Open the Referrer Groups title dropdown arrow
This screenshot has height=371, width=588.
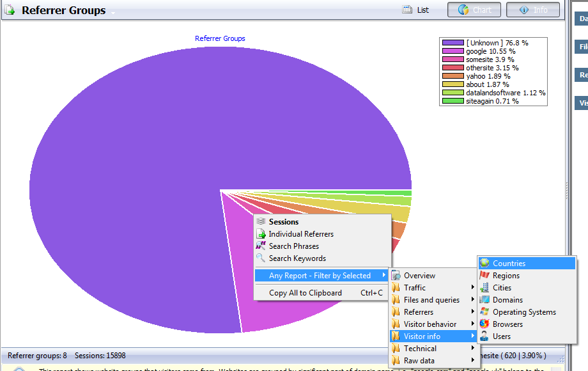pyautogui.click(x=113, y=13)
